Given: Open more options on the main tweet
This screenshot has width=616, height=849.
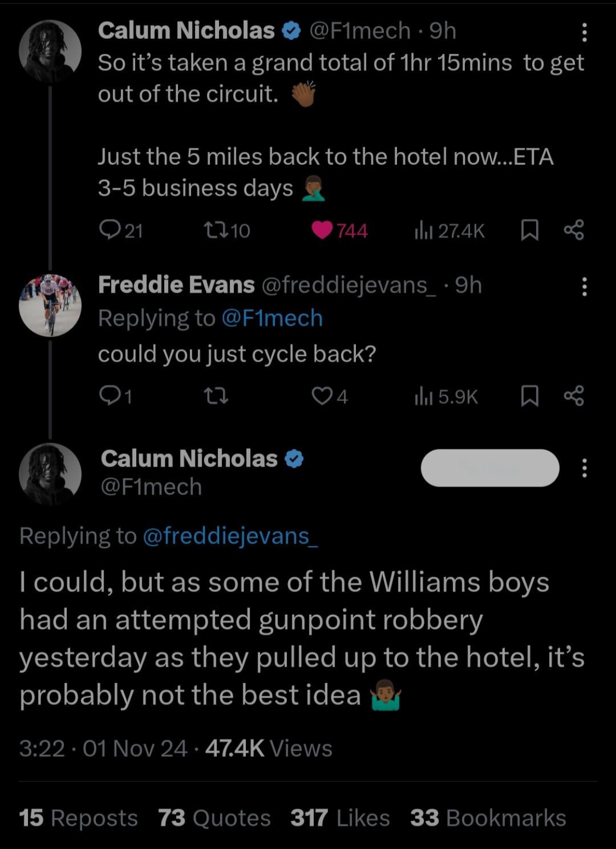Looking at the screenshot, I should click(x=584, y=468).
